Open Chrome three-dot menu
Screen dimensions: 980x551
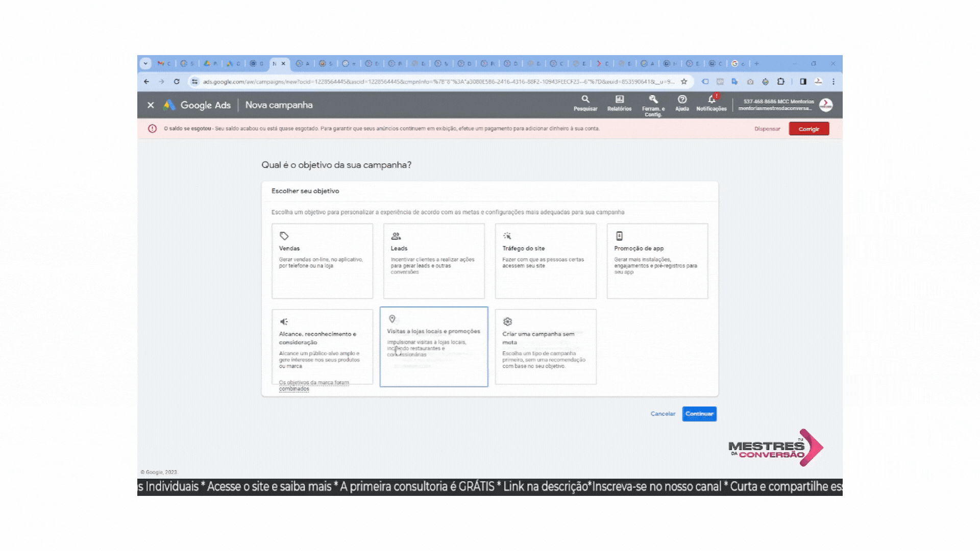[834, 82]
